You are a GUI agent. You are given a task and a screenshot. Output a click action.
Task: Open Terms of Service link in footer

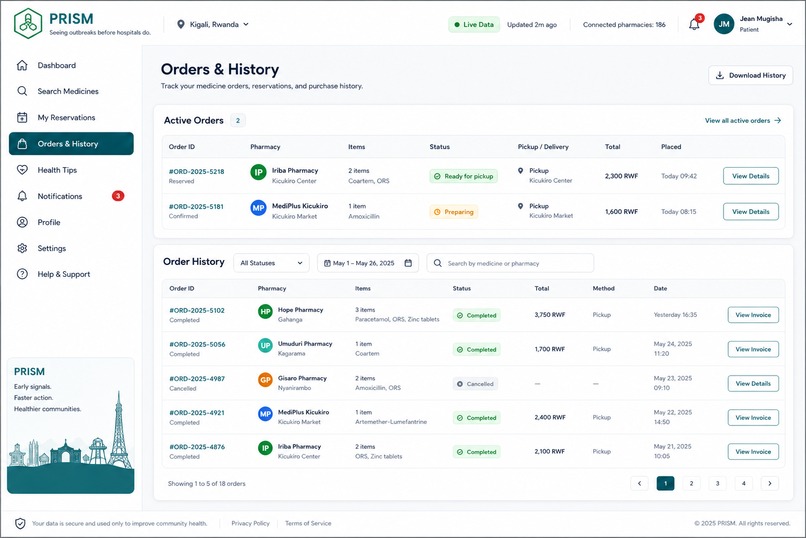click(x=308, y=523)
